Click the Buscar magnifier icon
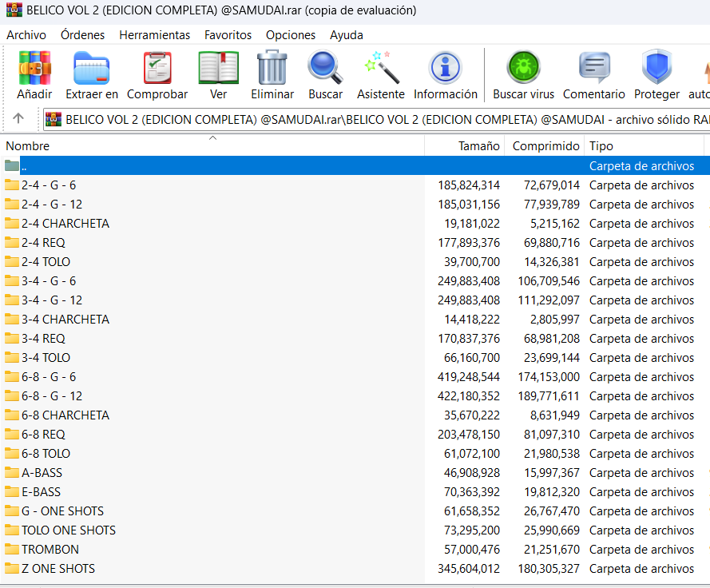 [x=325, y=67]
